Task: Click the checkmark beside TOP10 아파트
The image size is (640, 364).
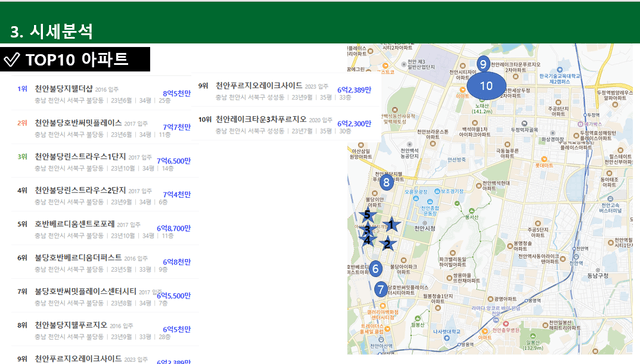Action: click(x=11, y=60)
